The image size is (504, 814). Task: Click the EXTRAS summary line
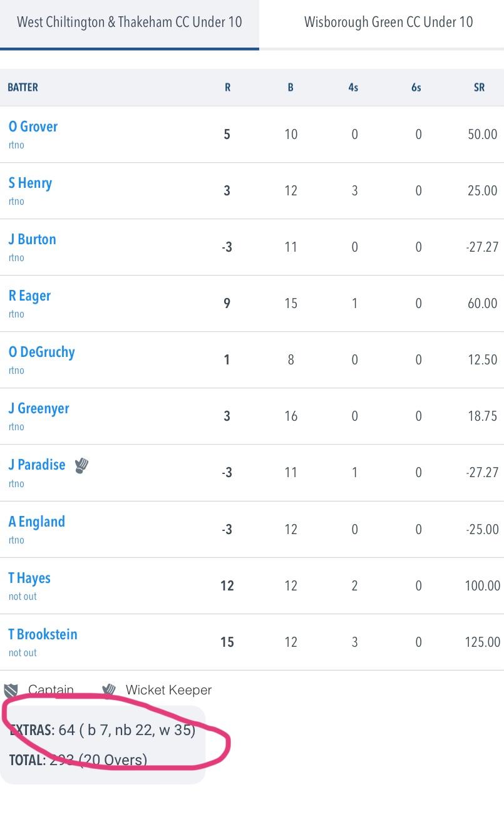coord(103,730)
